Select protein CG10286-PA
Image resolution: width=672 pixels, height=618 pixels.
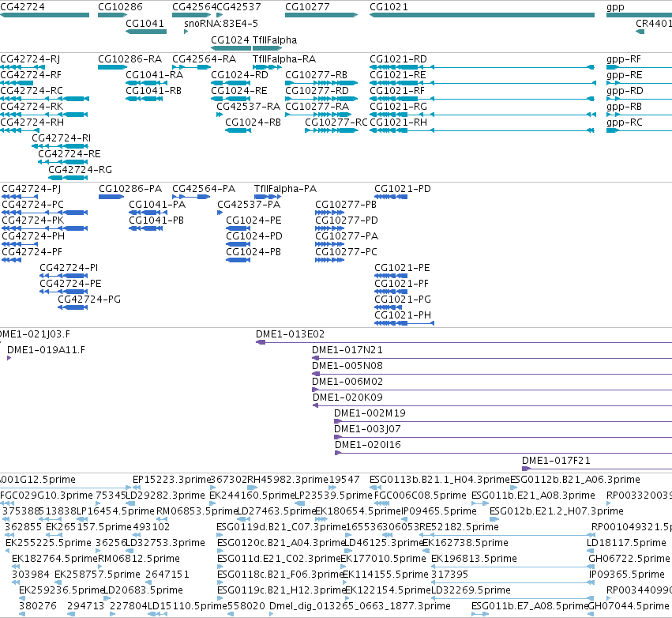[111, 197]
